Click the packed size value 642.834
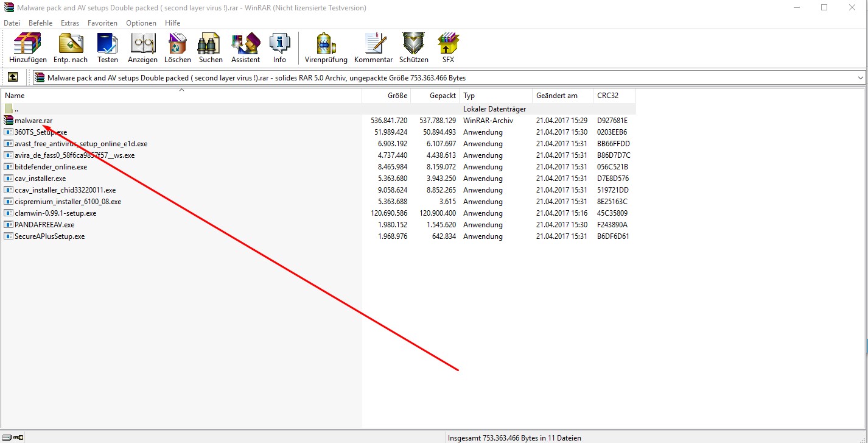The height and width of the screenshot is (443, 868). (444, 236)
